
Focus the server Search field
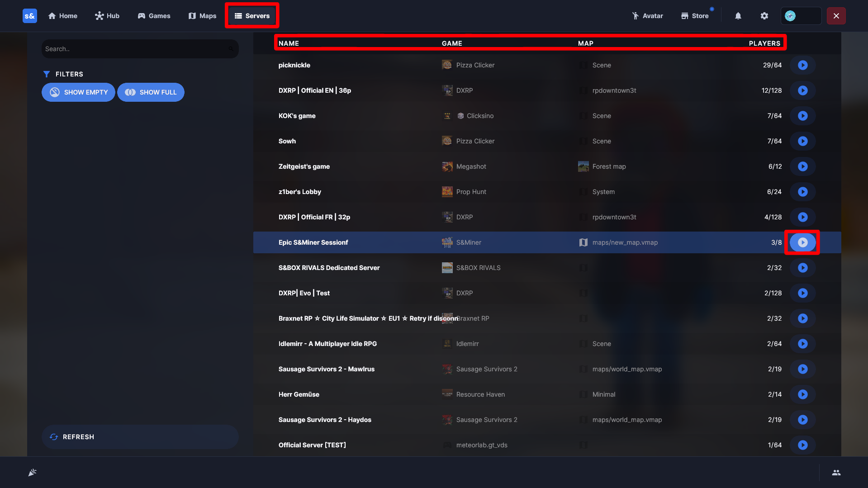pyautogui.click(x=140, y=49)
